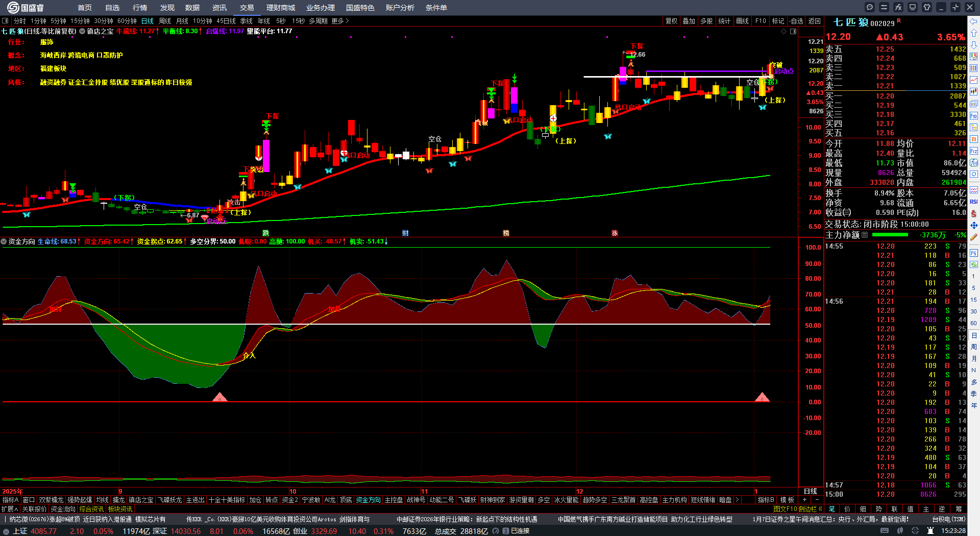The width and height of the screenshot is (980, 536).
Task: Expand the 扩展 panel at bottom left
Action: click(10, 509)
